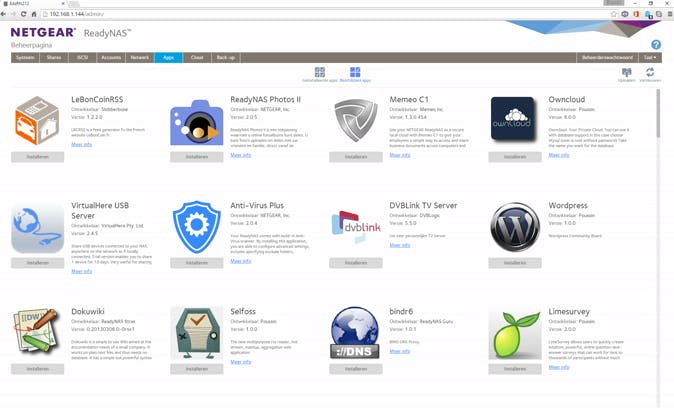
Task: Install Memeo C1 with Installeren button
Action: coord(356,157)
